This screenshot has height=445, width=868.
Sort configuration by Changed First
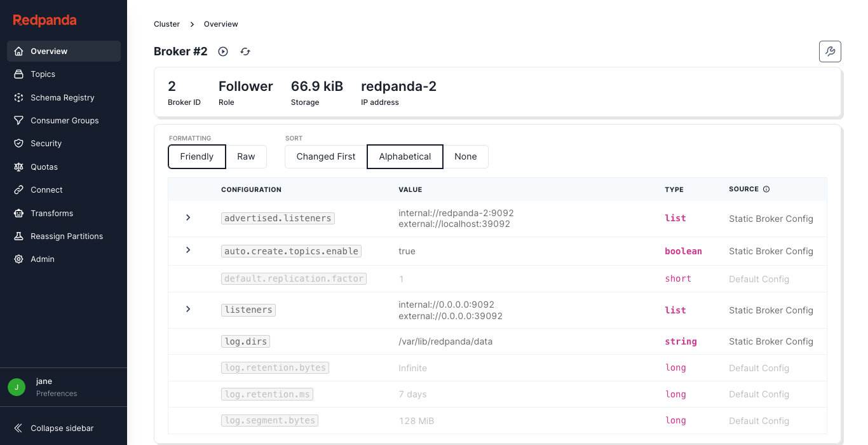point(325,156)
